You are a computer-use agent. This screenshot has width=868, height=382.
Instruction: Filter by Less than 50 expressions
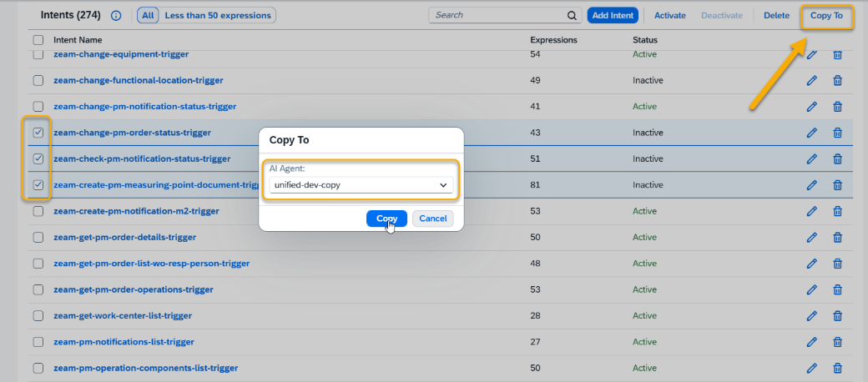pyautogui.click(x=218, y=15)
